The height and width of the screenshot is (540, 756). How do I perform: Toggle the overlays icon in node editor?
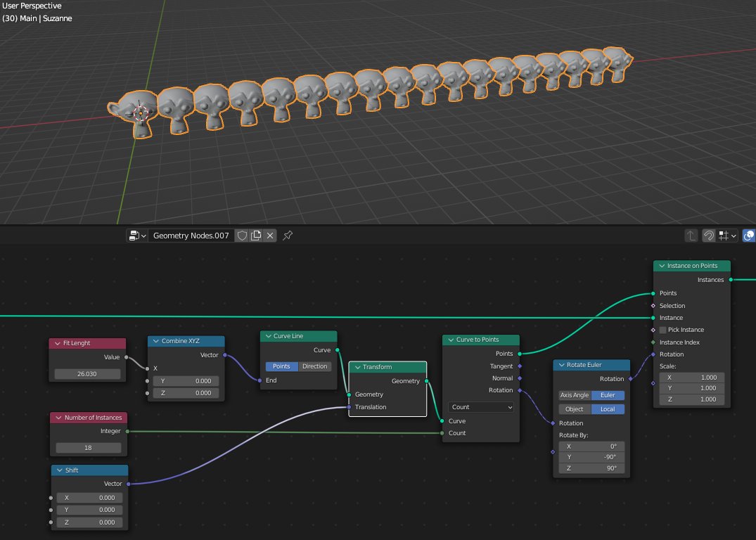749,236
